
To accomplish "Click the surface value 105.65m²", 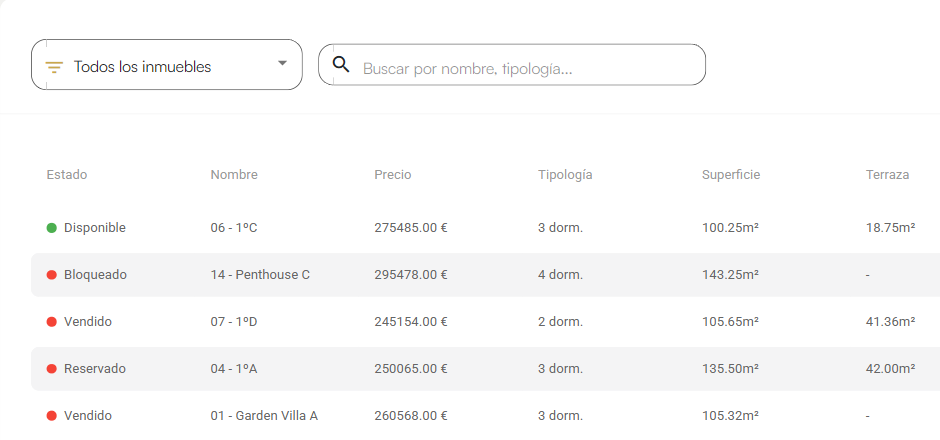I will [730, 321].
